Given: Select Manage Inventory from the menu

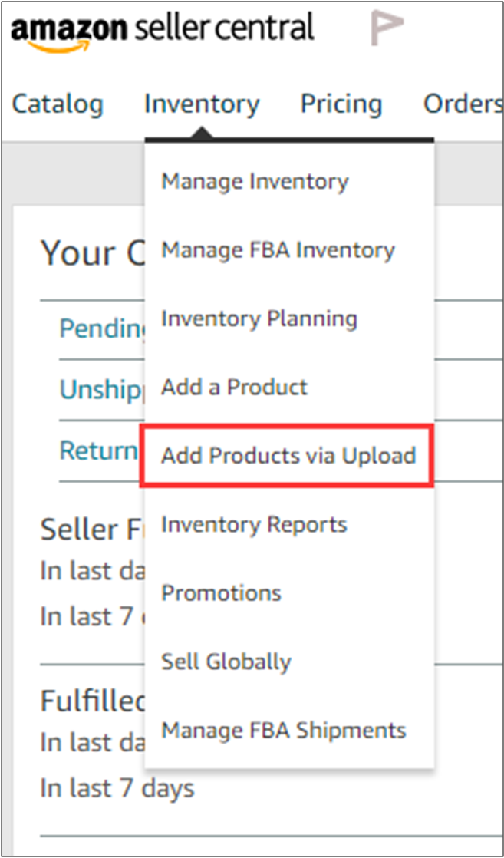Looking at the screenshot, I should click(x=255, y=182).
